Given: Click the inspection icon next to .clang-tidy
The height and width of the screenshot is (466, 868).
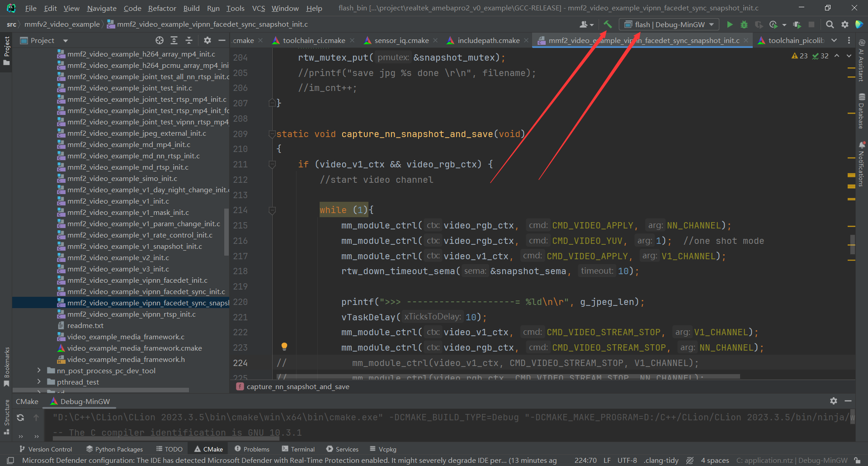Looking at the screenshot, I should pyautogui.click(x=690, y=461).
